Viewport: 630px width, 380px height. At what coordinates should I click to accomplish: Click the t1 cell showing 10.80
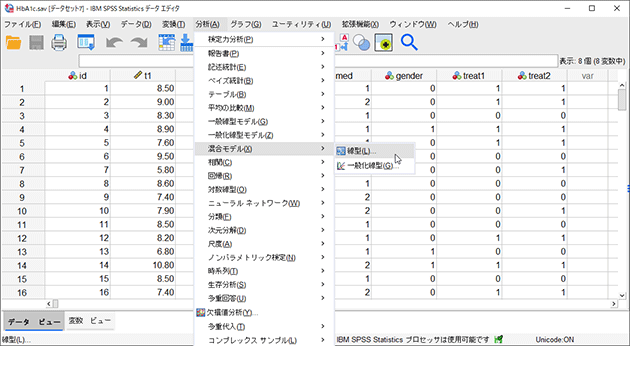click(143, 265)
